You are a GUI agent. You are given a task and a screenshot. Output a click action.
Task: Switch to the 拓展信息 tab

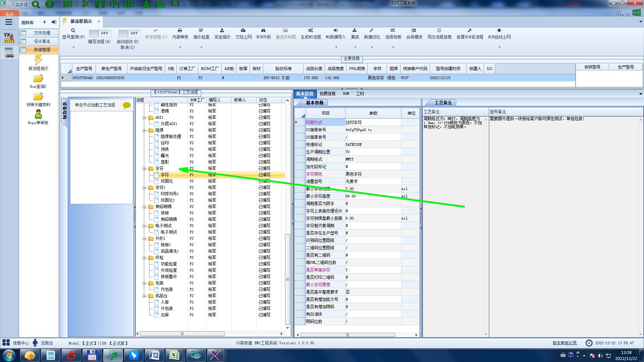pos(327,94)
